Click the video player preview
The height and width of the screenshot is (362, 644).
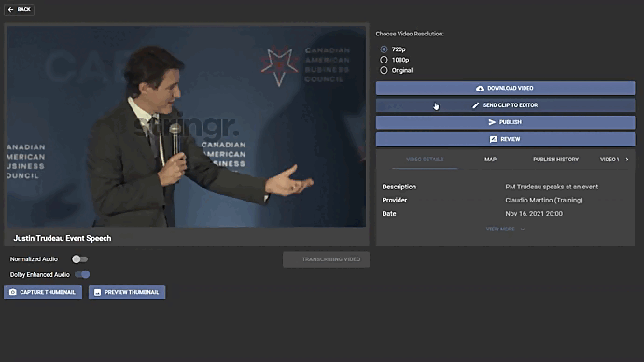[x=187, y=126]
